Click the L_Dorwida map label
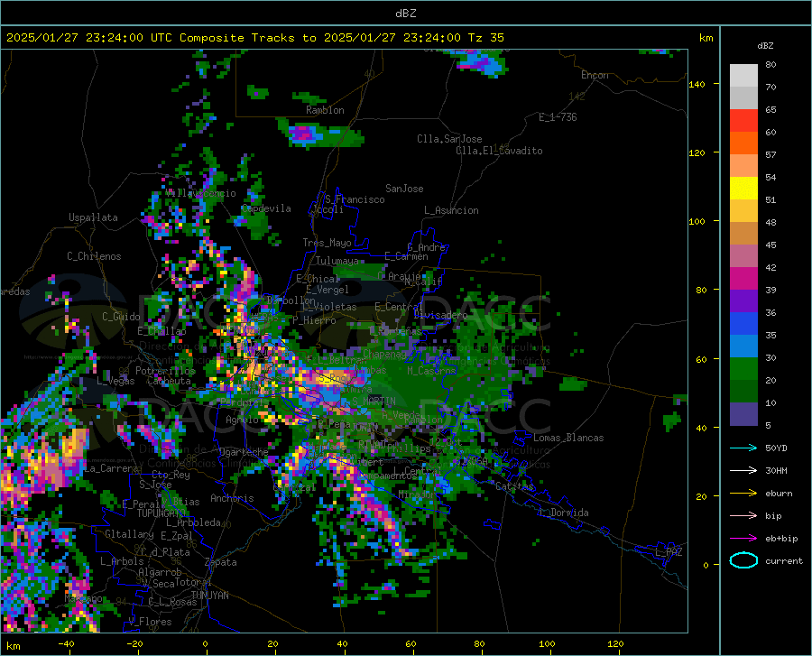812x656 pixels. click(563, 513)
